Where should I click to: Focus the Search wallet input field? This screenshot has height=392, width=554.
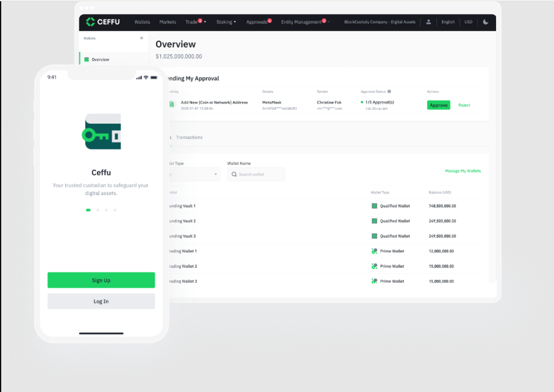(256, 174)
